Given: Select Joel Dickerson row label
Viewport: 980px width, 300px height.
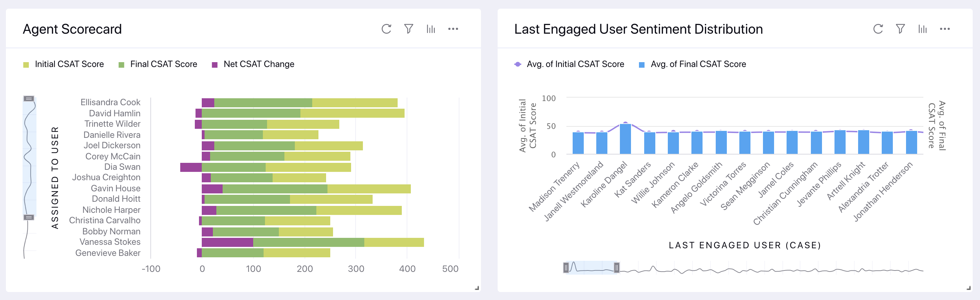Looking at the screenshot, I should (x=112, y=145).
